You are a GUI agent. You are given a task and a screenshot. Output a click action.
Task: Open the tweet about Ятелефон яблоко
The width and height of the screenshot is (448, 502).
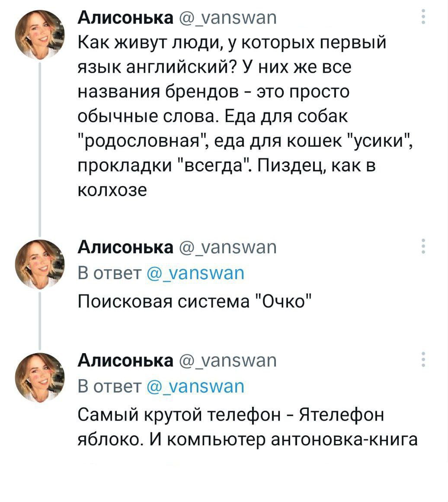coord(247,427)
